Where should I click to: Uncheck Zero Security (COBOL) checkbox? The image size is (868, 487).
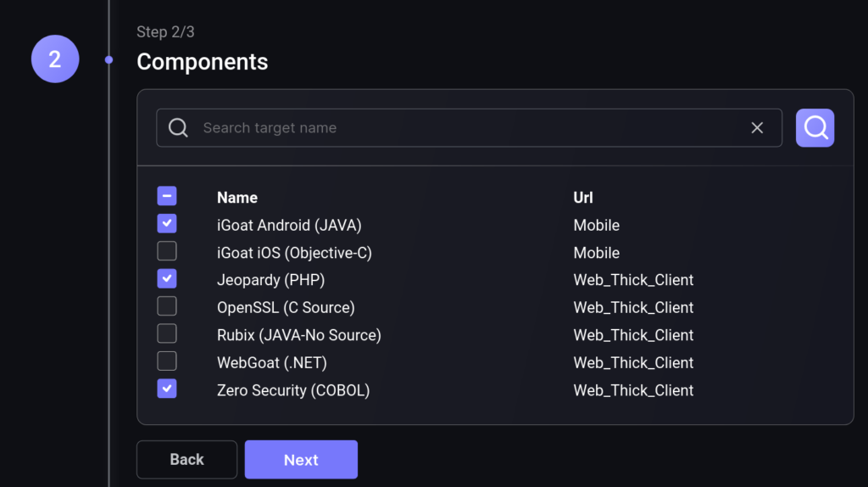pyautogui.click(x=167, y=389)
